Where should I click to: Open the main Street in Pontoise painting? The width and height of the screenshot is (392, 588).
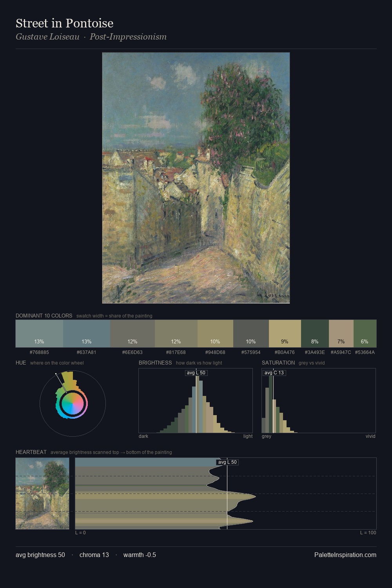(x=196, y=178)
